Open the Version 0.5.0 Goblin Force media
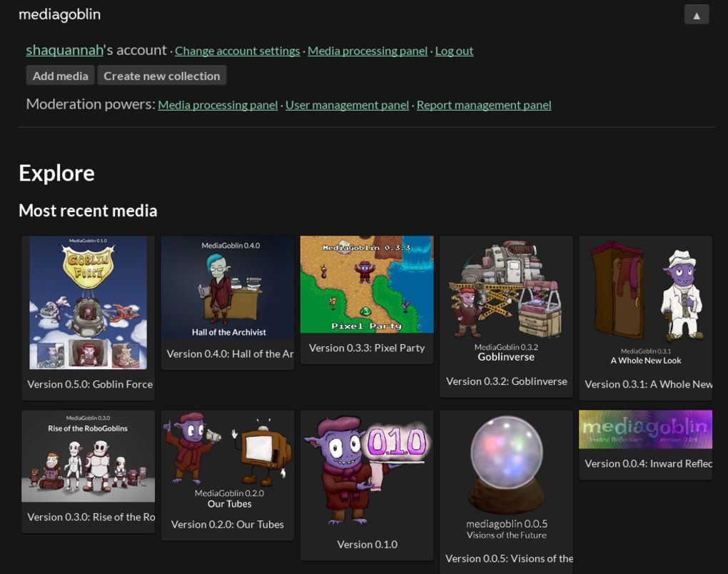 [89, 302]
